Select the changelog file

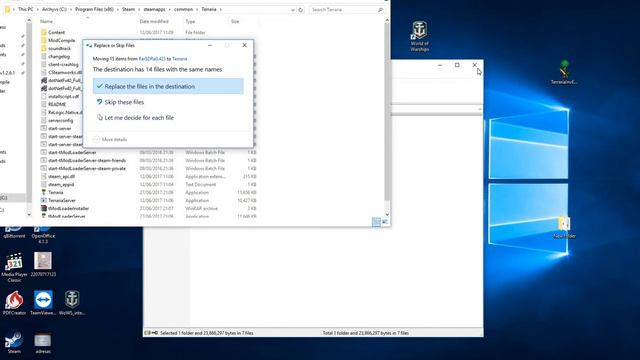59,56
